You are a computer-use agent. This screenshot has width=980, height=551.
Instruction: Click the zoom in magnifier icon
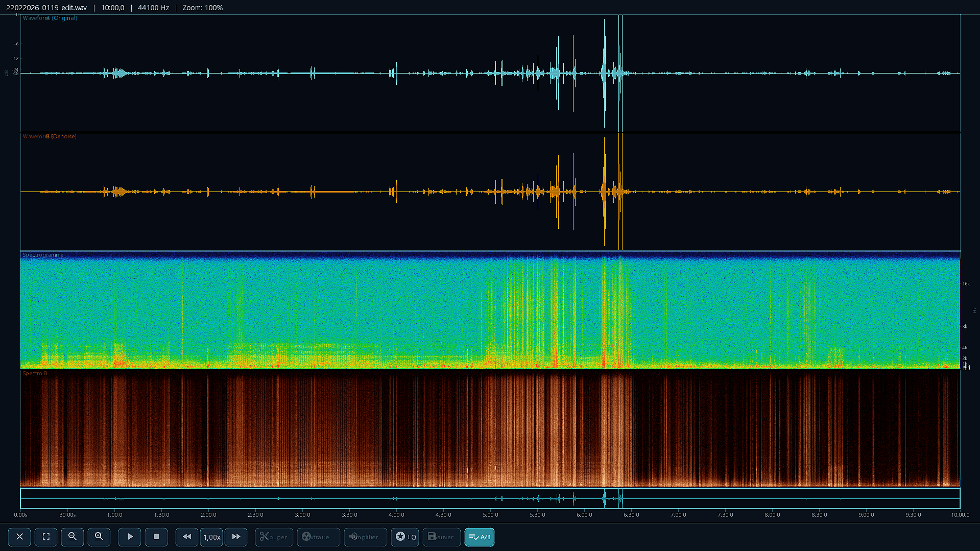pos(99,537)
